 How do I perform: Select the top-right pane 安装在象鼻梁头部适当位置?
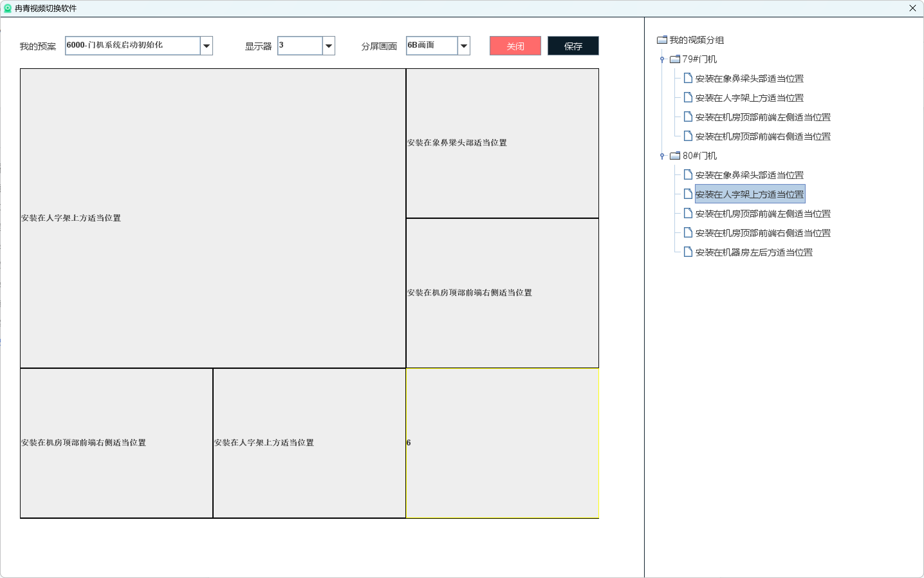pos(502,143)
